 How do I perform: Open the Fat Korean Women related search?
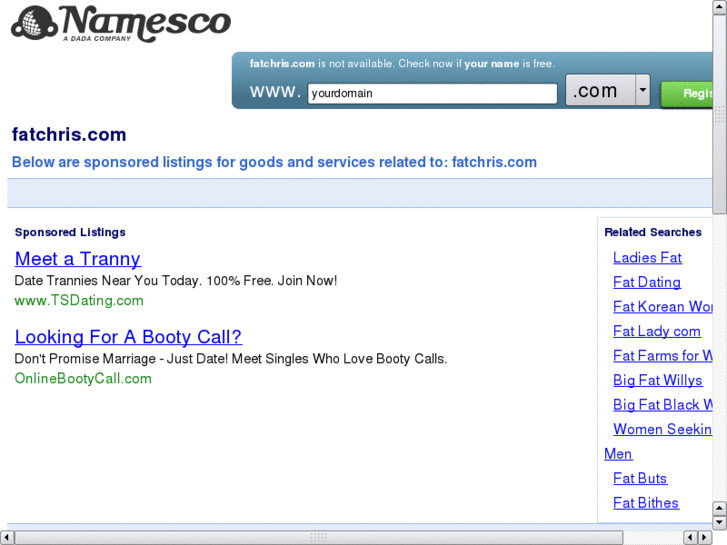pos(663,307)
